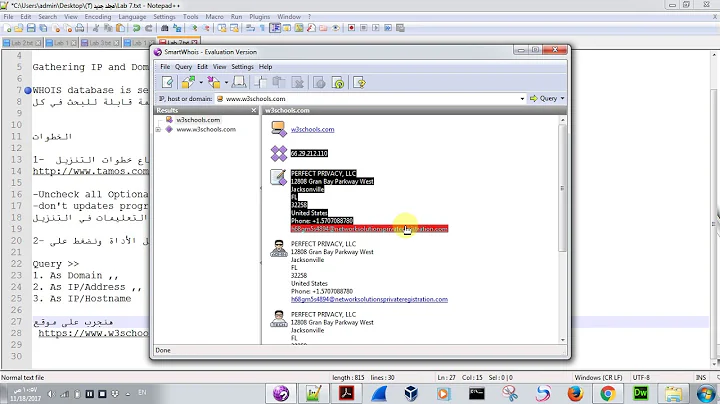Click the Redo icon in Notepad++ toolbar
The height and width of the screenshot is (404, 720).
pyautogui.click(x=149, y=28)
